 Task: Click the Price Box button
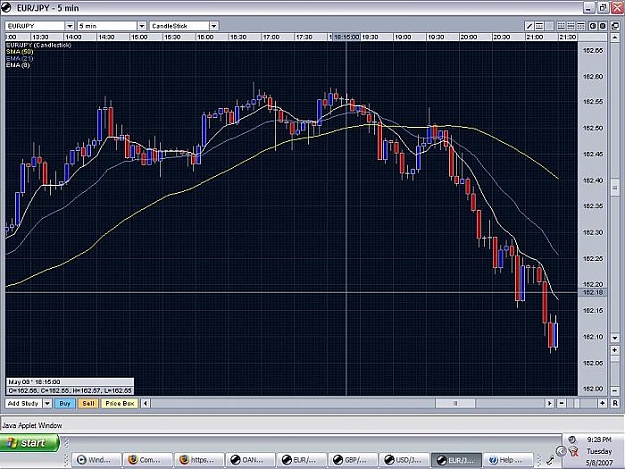pos(120,403)
